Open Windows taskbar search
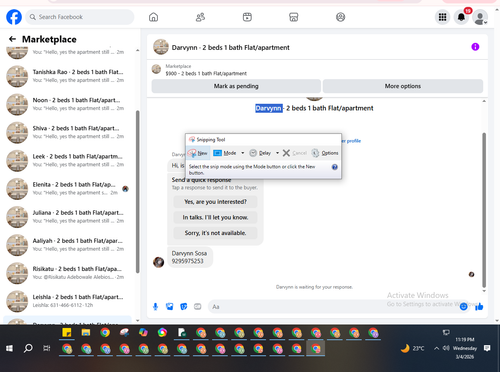The image size is (500, 372). 28,349
